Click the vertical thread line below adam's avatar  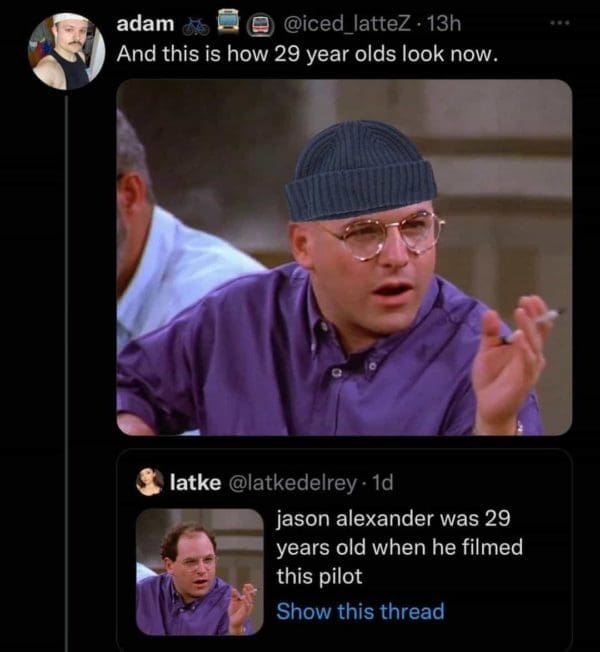click(67, 371)
